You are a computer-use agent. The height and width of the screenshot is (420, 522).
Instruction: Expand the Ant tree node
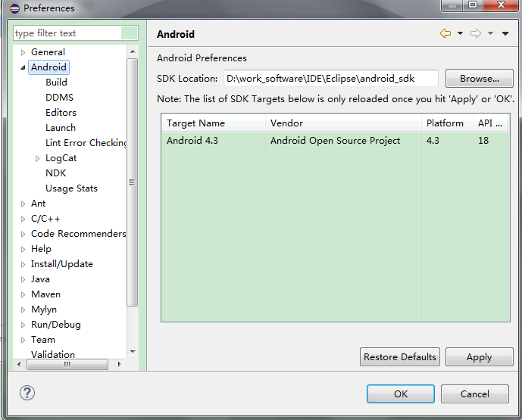point(23,204)
